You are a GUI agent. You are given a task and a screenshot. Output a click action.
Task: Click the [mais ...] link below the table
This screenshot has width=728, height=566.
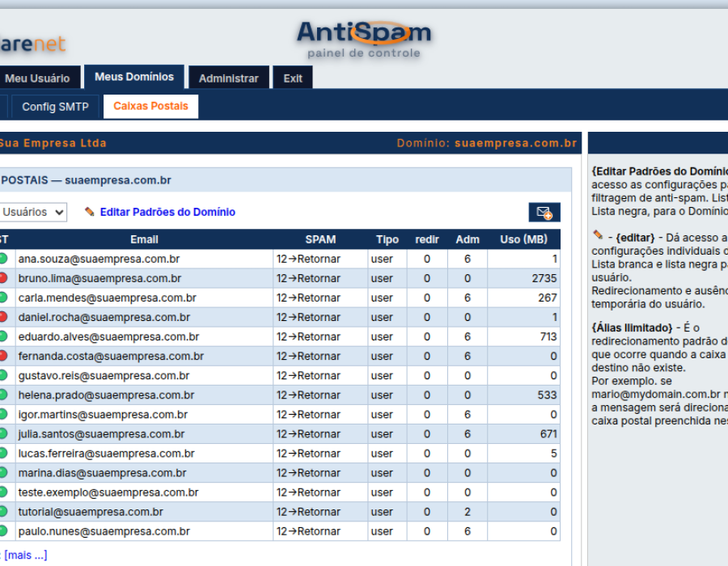coord(26,555)
